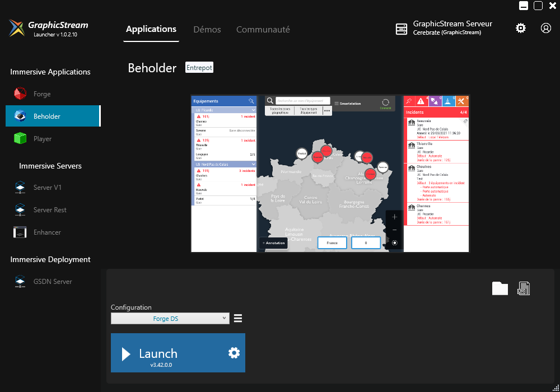
Task: Click the Player green cube icon
Action: (20, 138)
